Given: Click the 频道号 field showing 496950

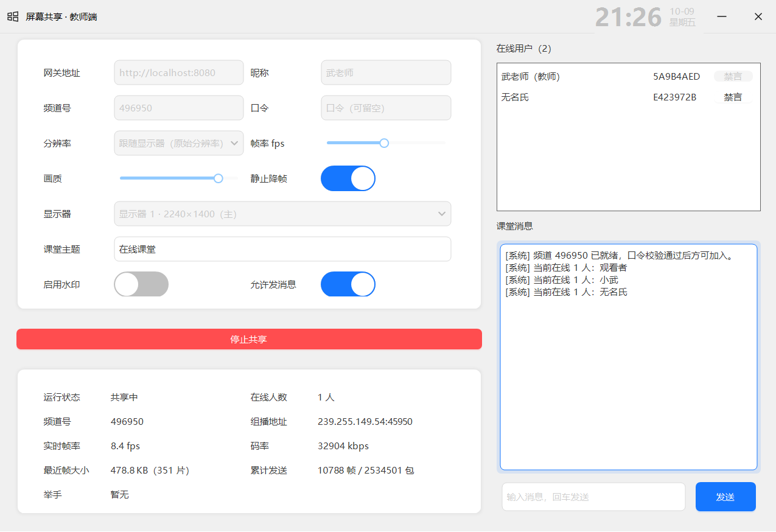Looking at the screenshot, I should coord(179,108).
